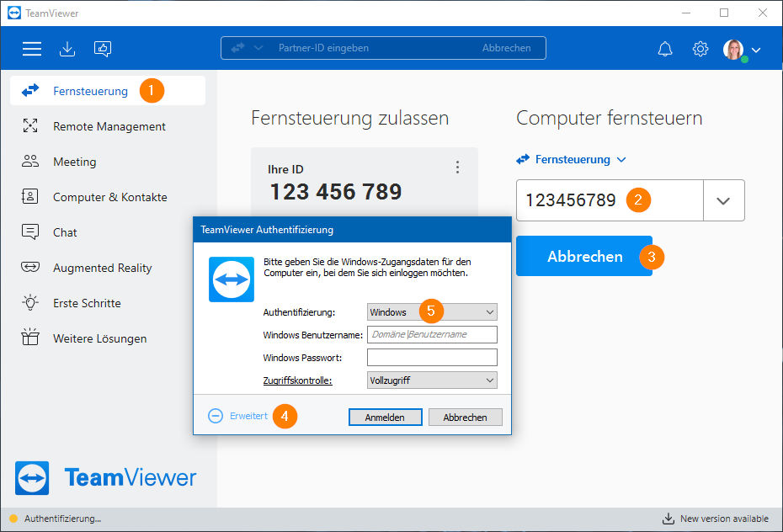
Task: Click the download icon in header
Action: click(x=67, y=49)
